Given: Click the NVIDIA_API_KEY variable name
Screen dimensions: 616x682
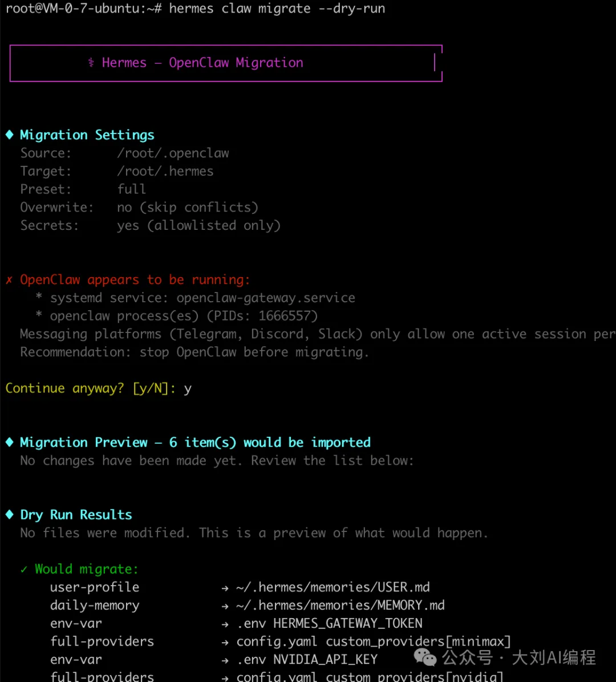Looking at the screenshot, I should (325, 660).
